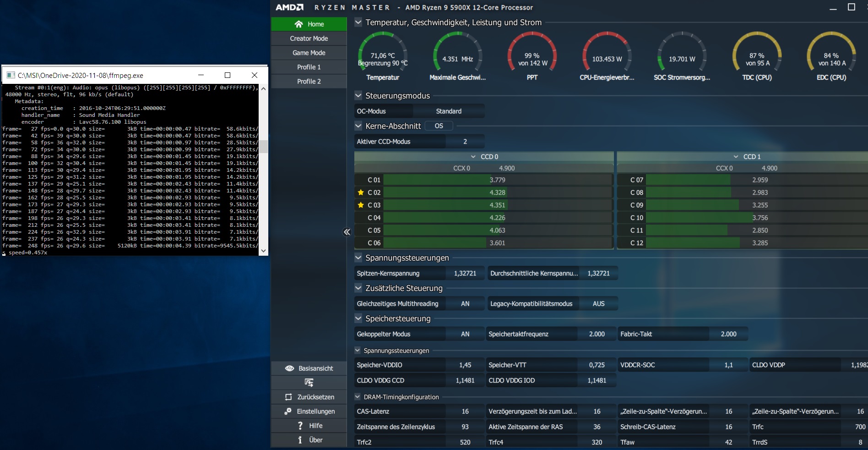Collapse the Steuerungsmodus section
Screen dimensions: 868x450
358,95
